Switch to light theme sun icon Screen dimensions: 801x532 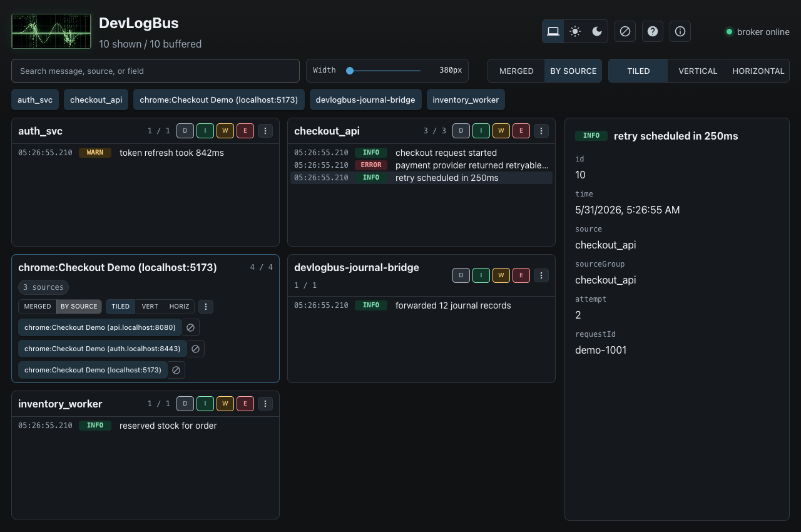coord(575,31)
